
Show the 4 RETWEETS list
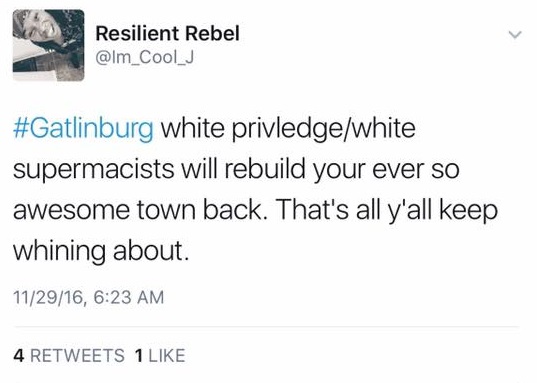click(x=69, y=355)
